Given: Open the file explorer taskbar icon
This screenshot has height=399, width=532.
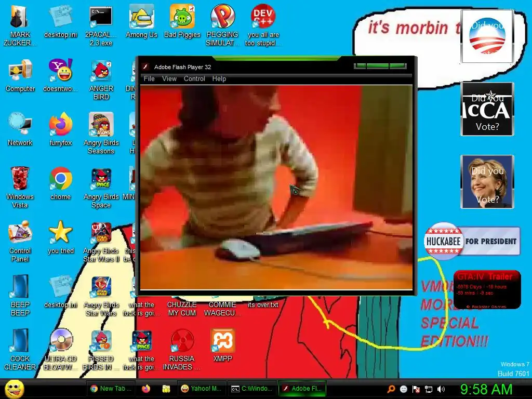Looking at the screenshot, I should [166, 389].
